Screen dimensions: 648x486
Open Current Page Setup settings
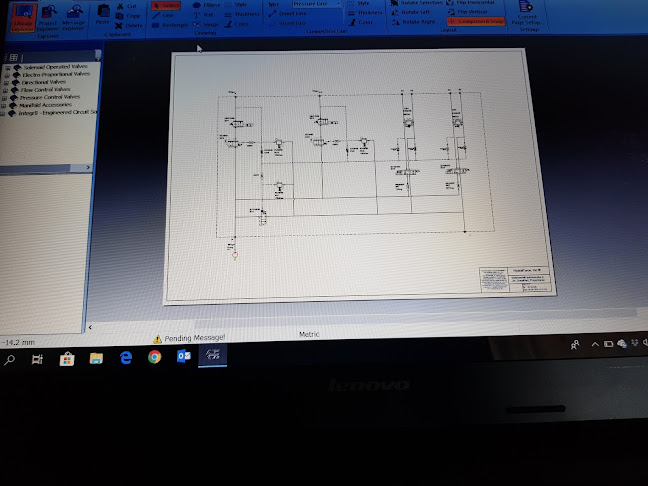(x=526, y=14)
